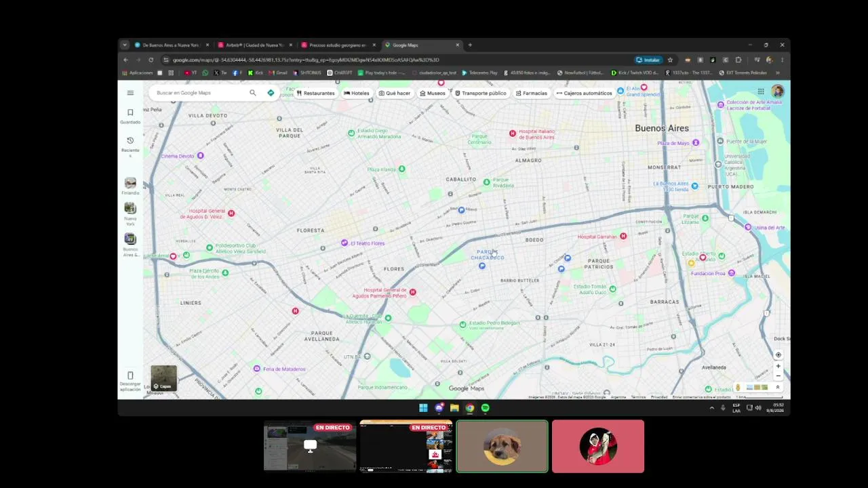Select the dog avatar participant tile
The width and height of the screenshot is (868, 488).
pos(502,446)
